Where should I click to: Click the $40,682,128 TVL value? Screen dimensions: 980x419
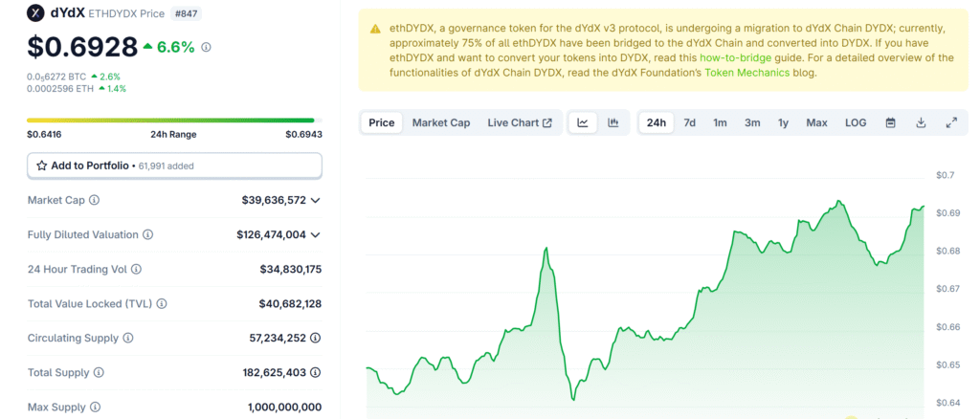(x=291, y=303)
